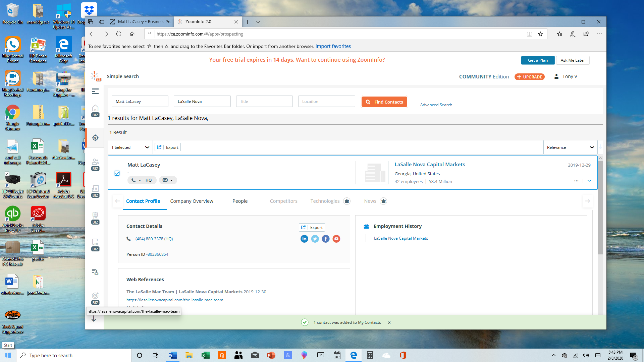Click the crown icon beside Technologies
644x362 pixels.
(x=347, y=201)
